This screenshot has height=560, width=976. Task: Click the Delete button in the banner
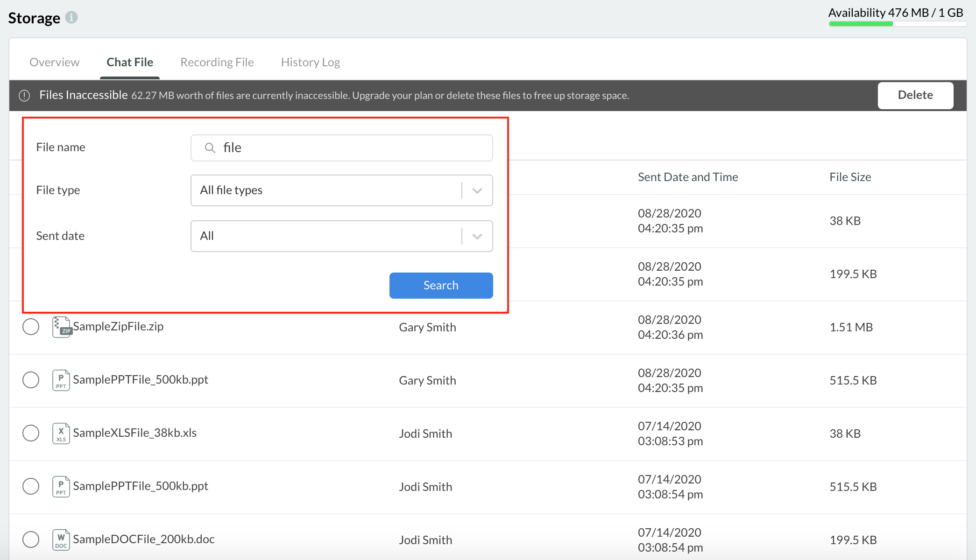[916, 96]
